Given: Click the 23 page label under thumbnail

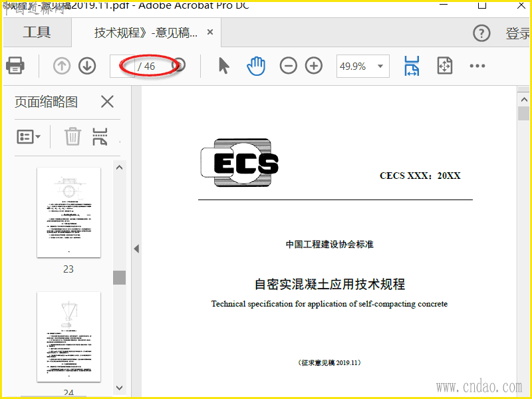Looking at the screenshot, I should pyautogui.click(x=68, y=269).
